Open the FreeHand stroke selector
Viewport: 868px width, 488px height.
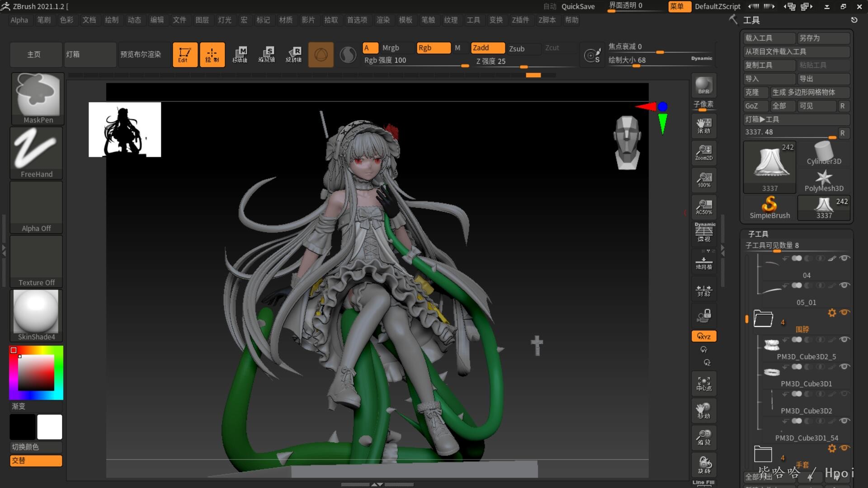tap(37, 153)
